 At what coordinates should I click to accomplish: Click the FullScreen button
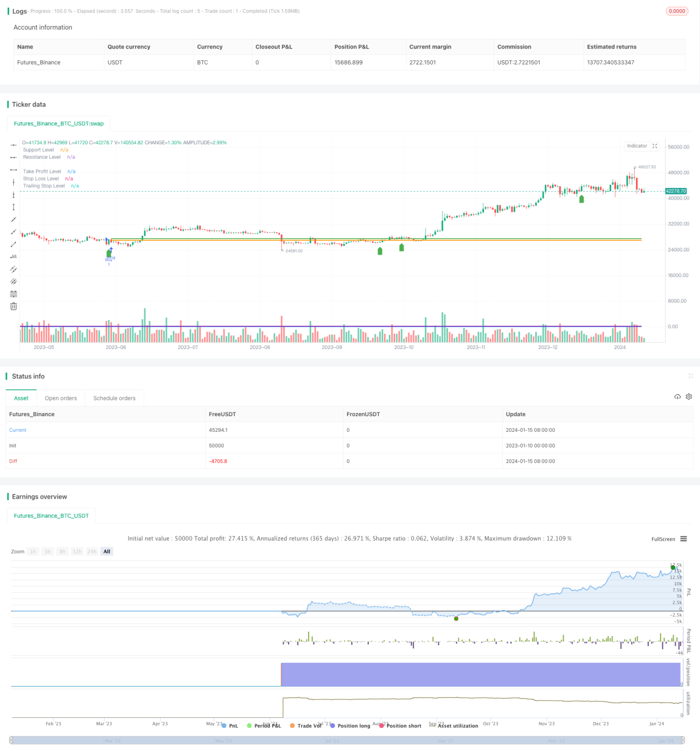(x=663, y=539)
